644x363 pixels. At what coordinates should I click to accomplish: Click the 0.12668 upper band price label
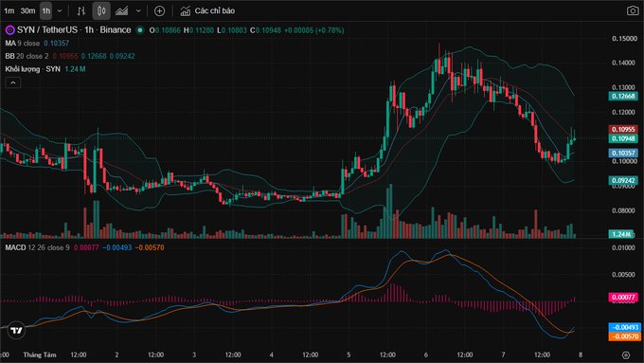click(623, 96)
